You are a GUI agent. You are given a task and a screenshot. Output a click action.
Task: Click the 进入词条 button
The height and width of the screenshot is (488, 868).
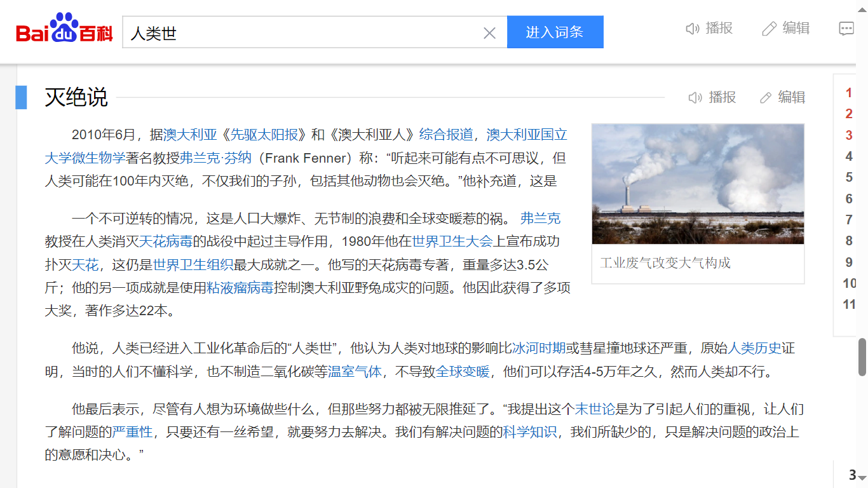pyautogui.click(x=555, y=32)
